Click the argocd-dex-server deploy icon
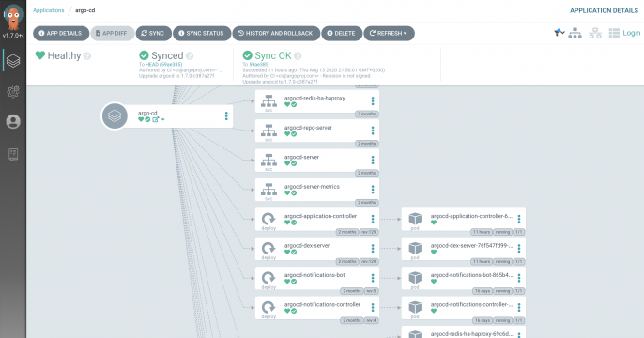 (x=268, y=249)
